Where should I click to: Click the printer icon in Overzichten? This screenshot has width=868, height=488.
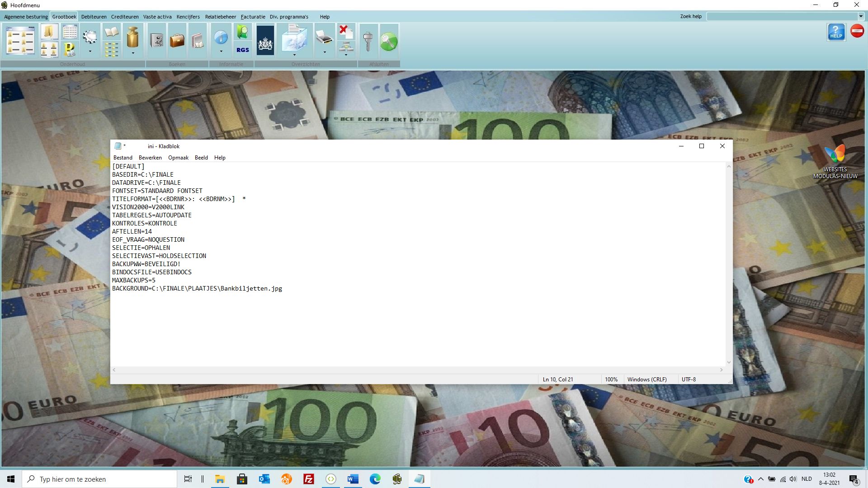click(324, 38)
